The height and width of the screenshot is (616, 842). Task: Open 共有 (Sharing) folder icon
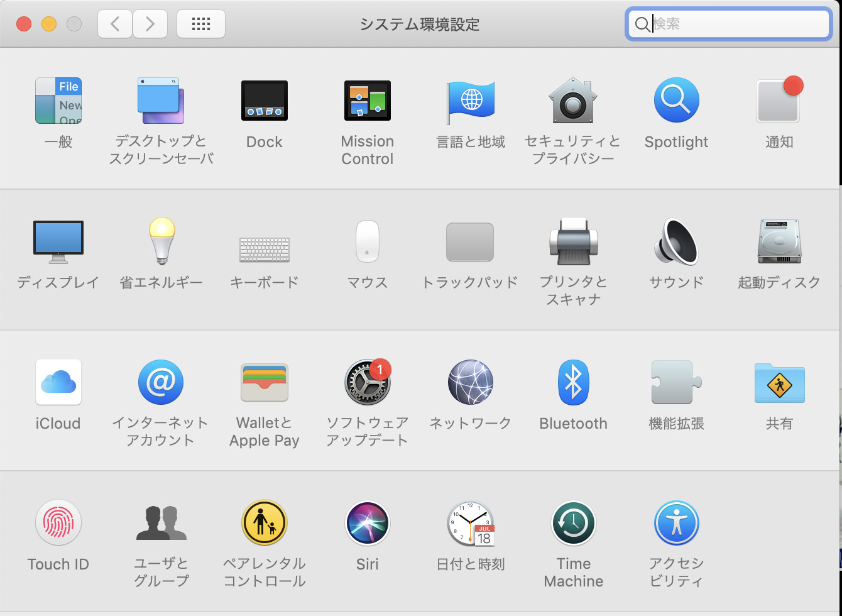pyautogui.click(x=780, y=382)
